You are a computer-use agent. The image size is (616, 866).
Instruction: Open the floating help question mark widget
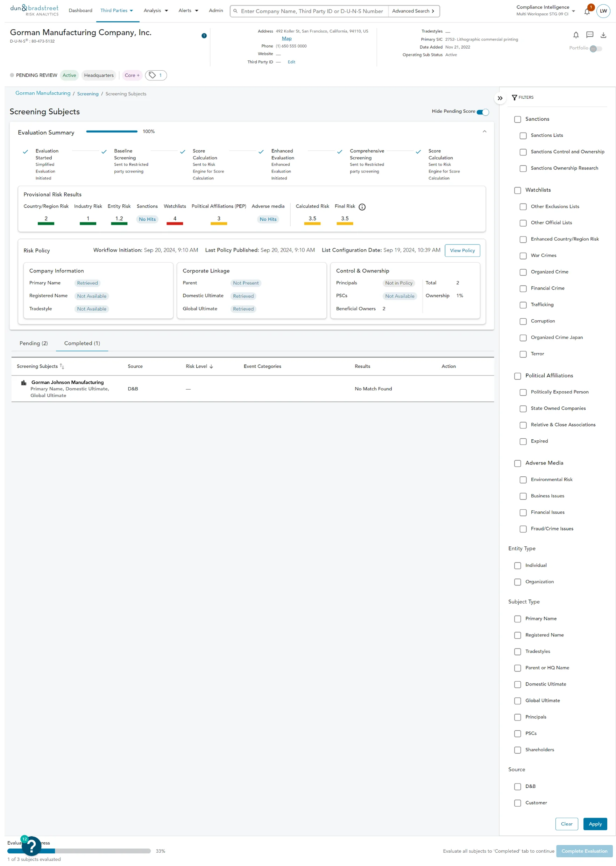[x=31, y=846]
